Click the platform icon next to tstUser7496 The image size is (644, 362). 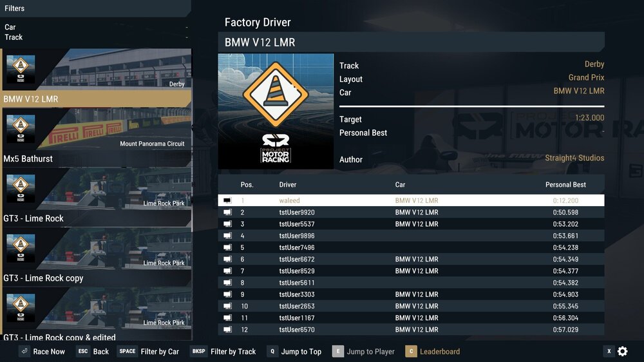pos(227,247)
